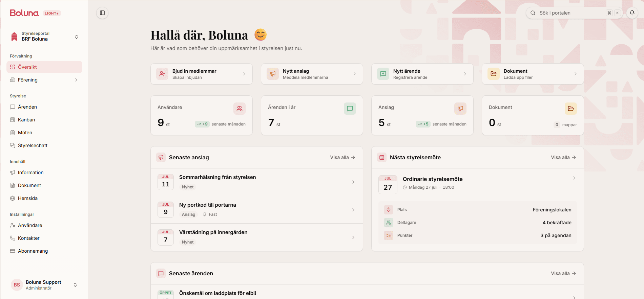Click folder icon in Dokument stat card
The image size is (644, 299).
click(571, 109)
